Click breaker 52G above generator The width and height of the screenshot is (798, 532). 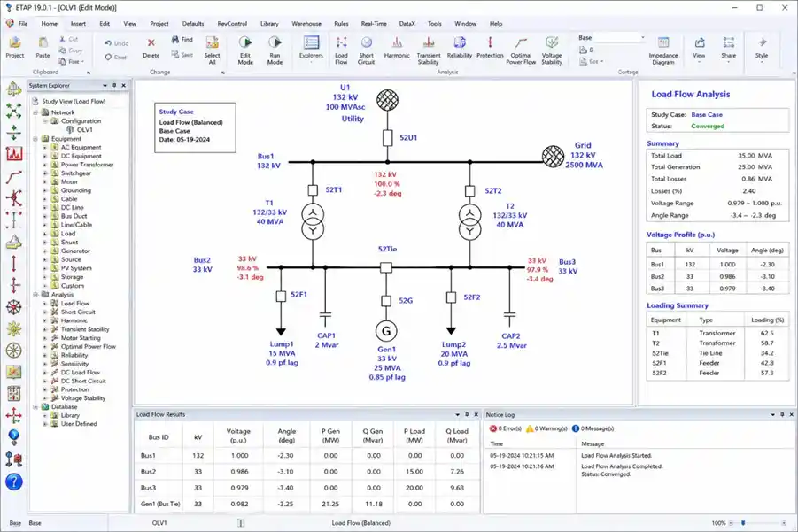click(386, 301)
